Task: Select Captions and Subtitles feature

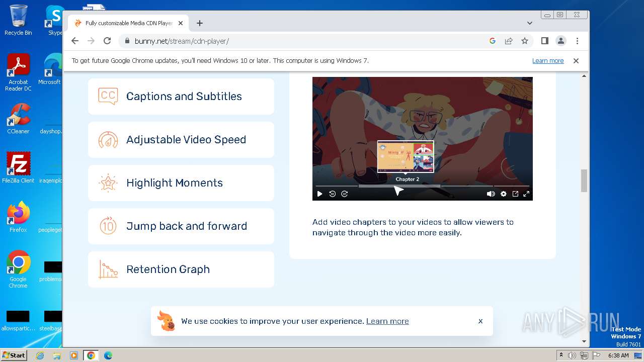Action: pos(181,97)
